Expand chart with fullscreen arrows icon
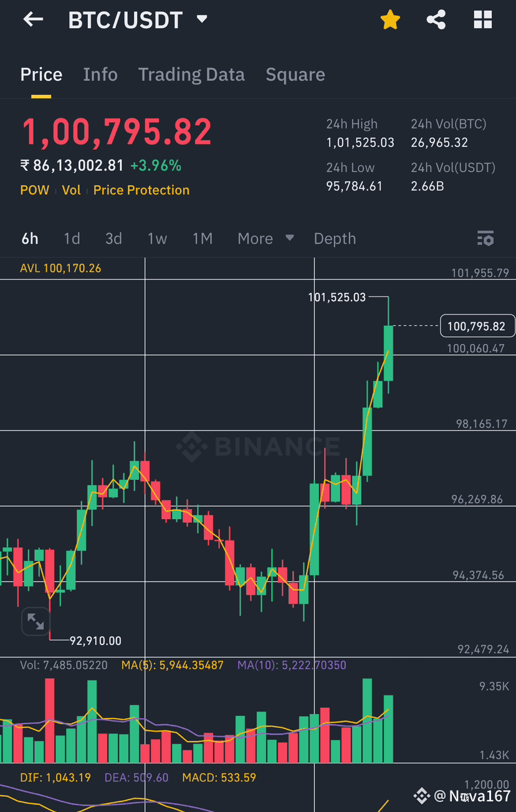 pyautogui.click(x=36, y=622)
